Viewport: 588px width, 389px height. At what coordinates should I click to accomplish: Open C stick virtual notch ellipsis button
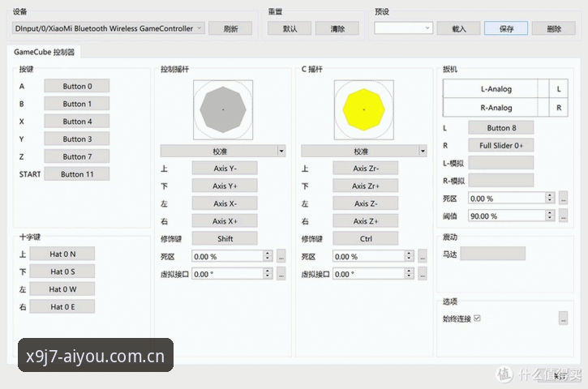423,274
